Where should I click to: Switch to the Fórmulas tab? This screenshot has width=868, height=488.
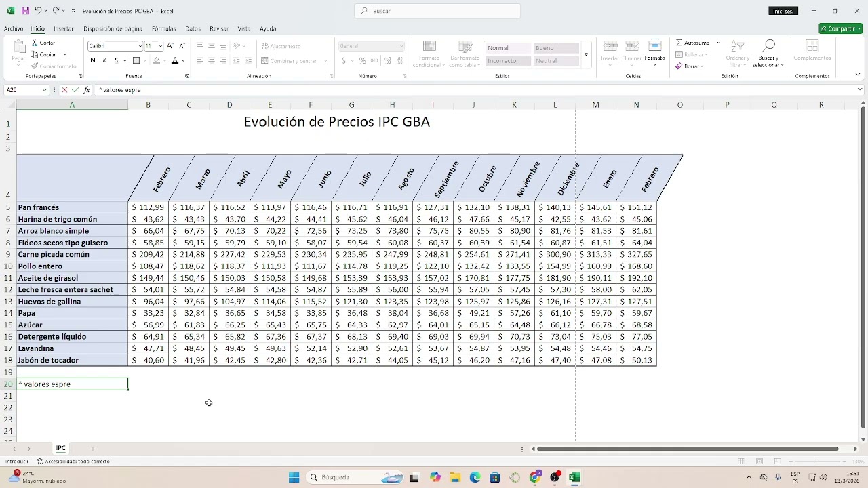pyautogui.click(x=164, y=28)
